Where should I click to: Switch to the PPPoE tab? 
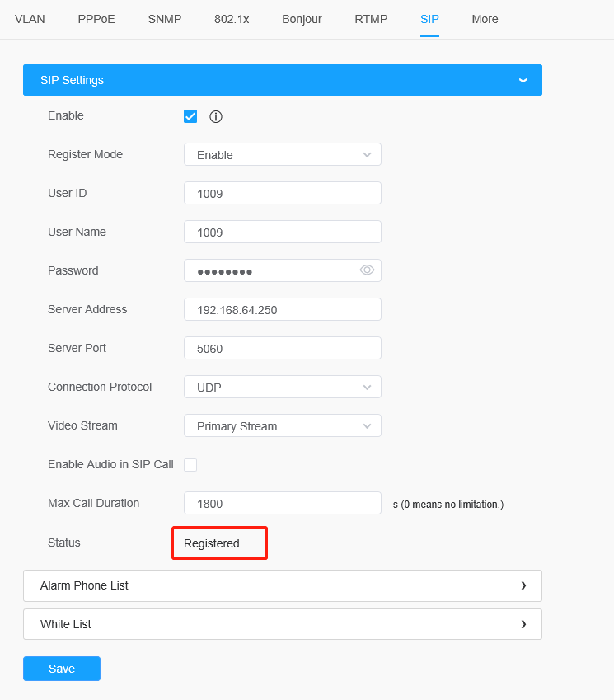[x=96, y=19]
